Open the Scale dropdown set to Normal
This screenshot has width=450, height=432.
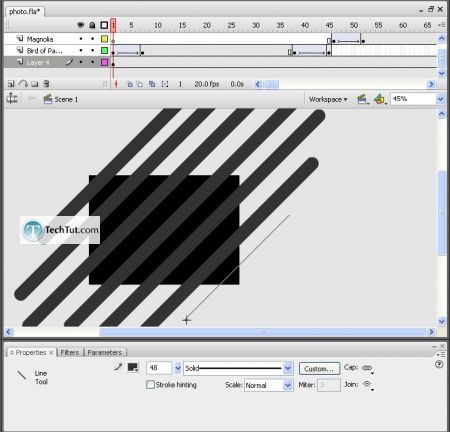(269, 385)
